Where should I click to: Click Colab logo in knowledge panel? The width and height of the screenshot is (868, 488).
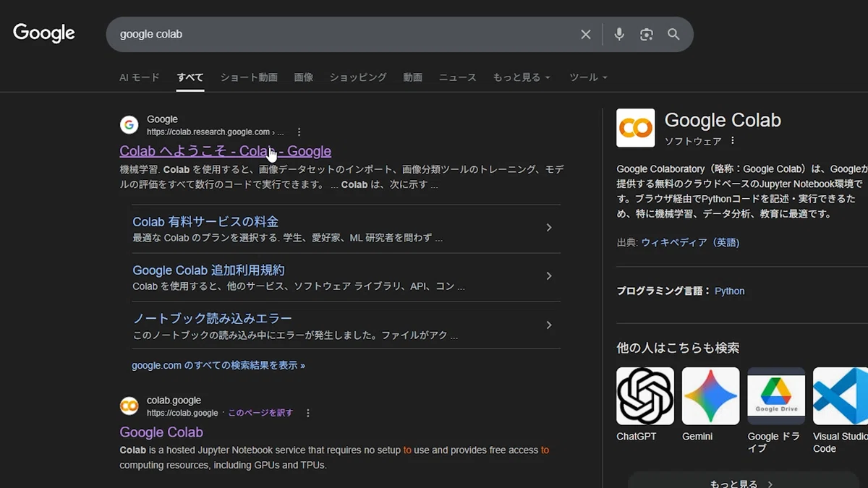[636, 128]
